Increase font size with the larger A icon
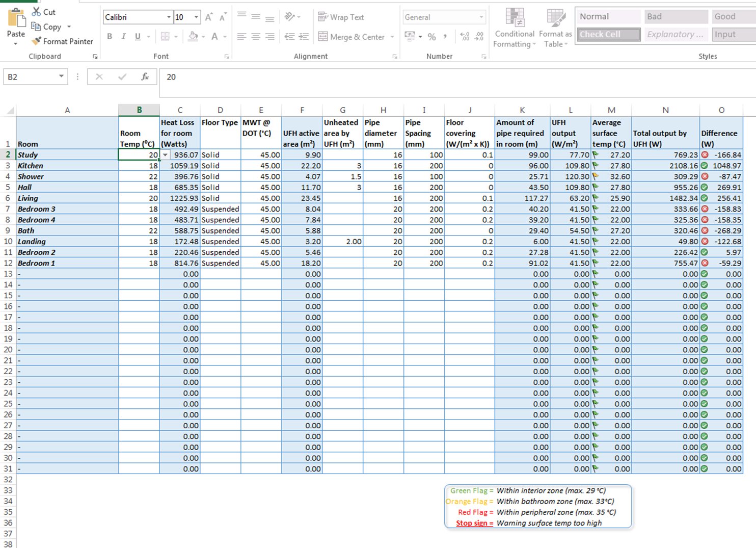 point(208,17)
